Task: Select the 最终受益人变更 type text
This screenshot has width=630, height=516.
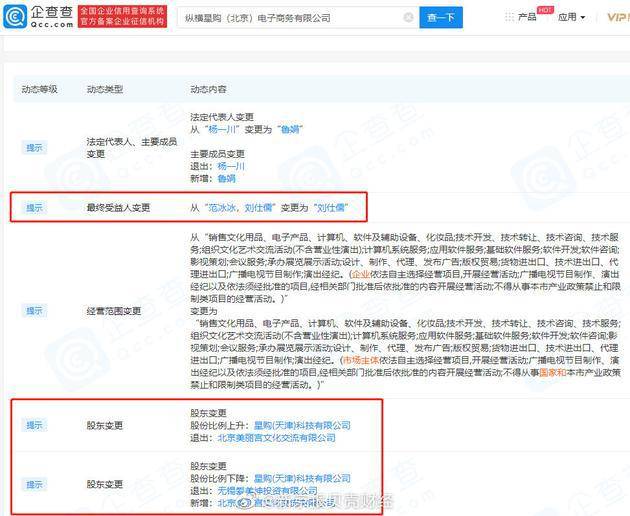Action: pyautogui.click(x=118, y=208)
